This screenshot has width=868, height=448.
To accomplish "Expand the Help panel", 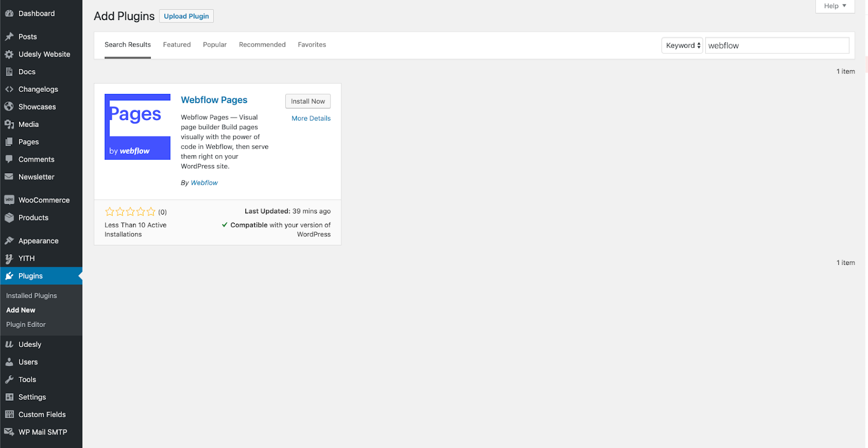I will (835, 6).
